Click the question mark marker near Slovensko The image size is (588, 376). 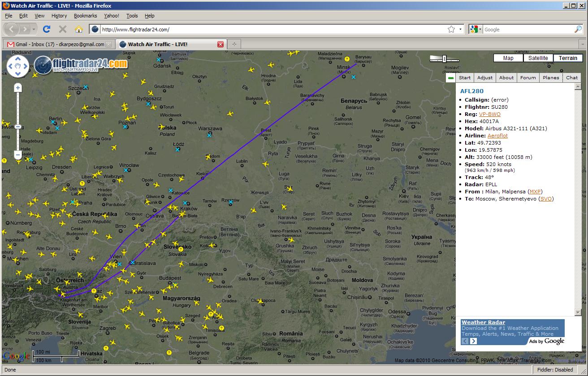click(x=181, y=249)
